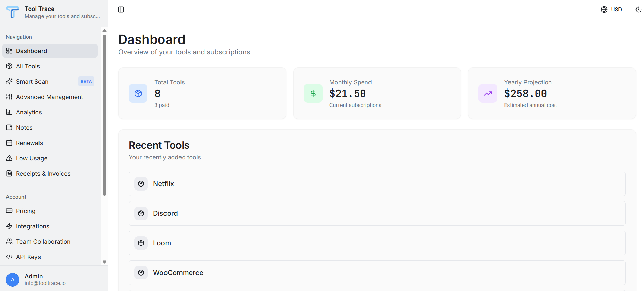Click the Loom tool package icon
Image resolution: width=644 pixels, height=291 pixels.
(x=141, y=243)
